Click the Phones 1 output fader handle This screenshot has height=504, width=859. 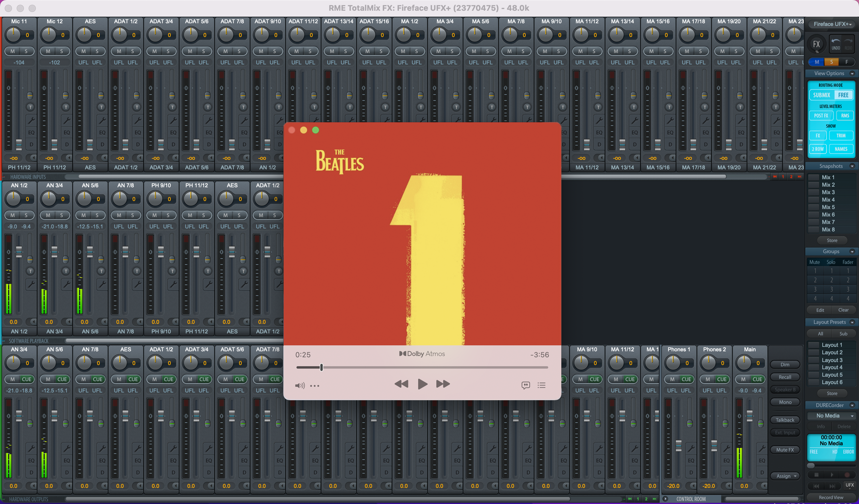click(678, 446)
